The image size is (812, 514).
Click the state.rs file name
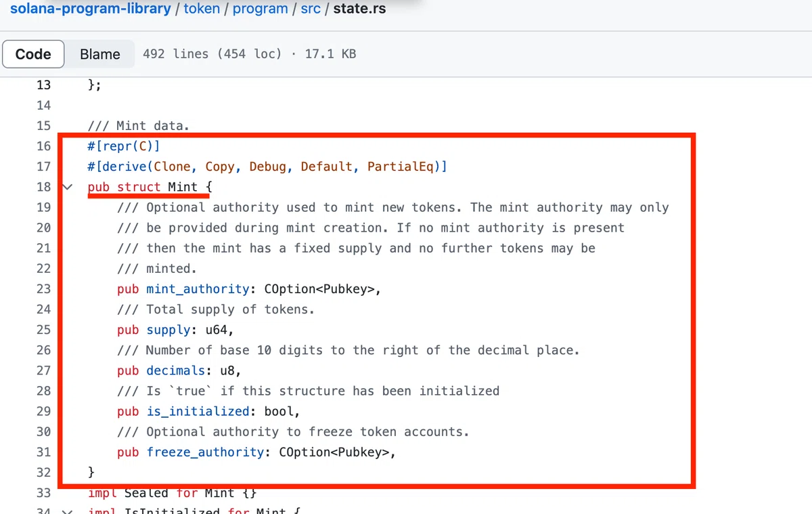tap(360, 9)
